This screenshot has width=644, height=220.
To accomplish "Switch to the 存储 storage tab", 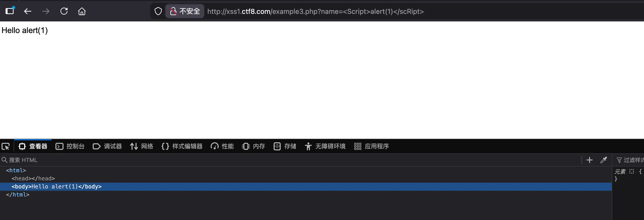I will pyautogui.click(x=285, y=146).
